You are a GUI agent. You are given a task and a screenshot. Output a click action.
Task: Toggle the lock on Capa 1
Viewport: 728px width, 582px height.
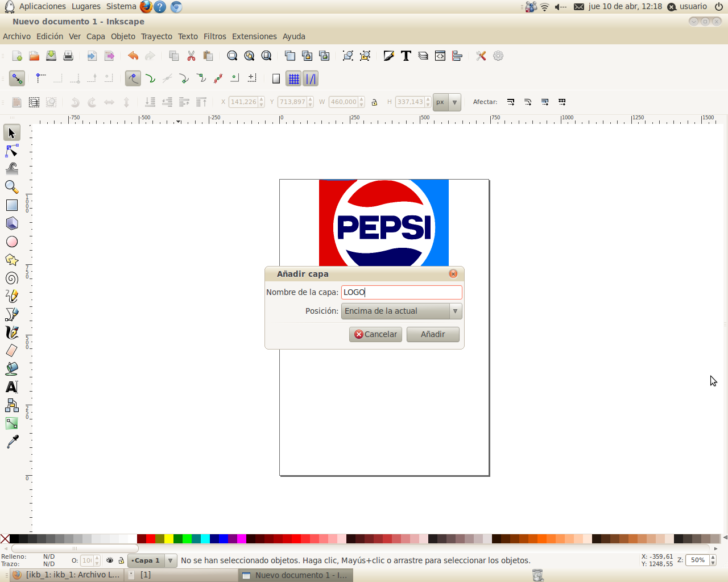(120, 560)
